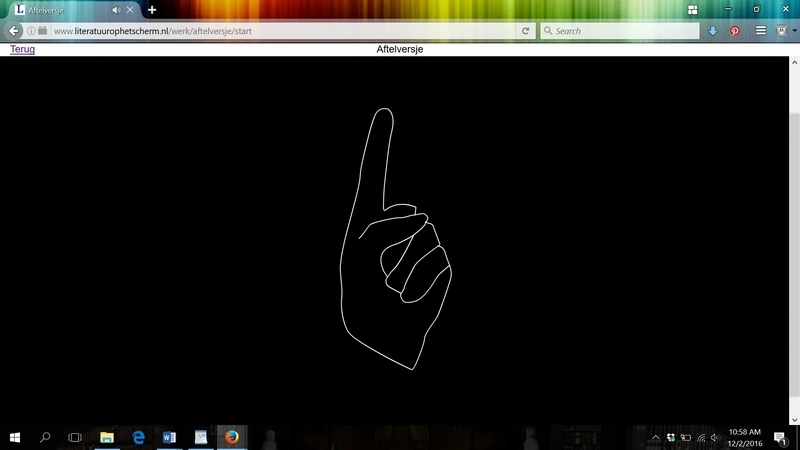This screenshot has height=450, width=800.
Task: Click the Search input field
Action: click(x=619, y=31)
